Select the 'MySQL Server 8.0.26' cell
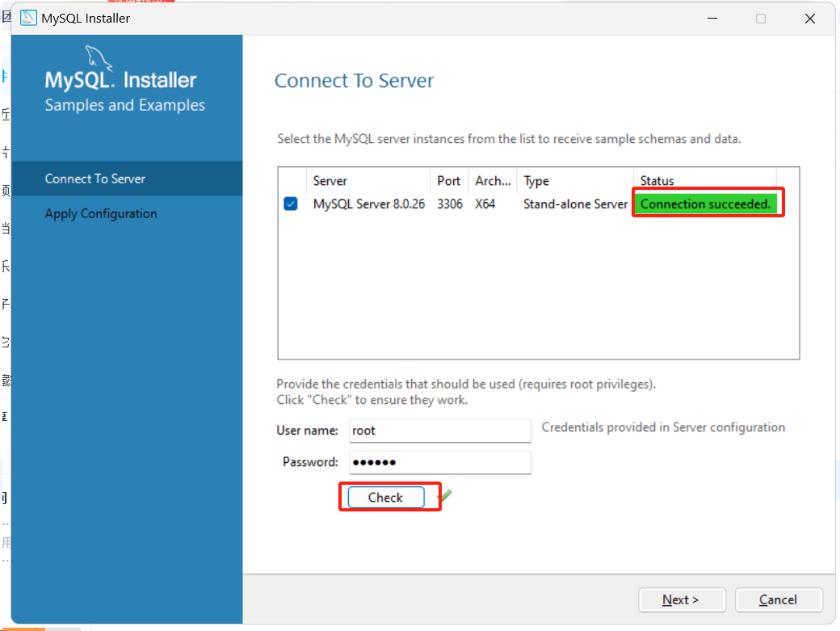Screen dimensions: 840x631 [369, 204]
